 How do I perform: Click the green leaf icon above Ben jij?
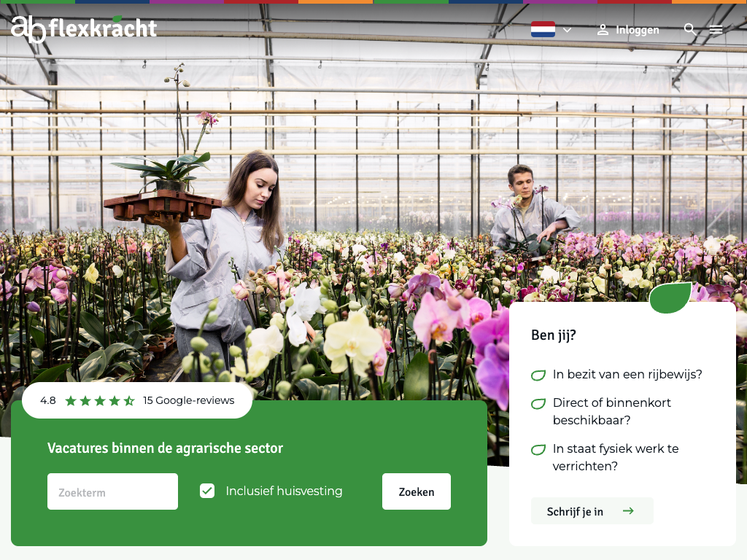(670, 297)
